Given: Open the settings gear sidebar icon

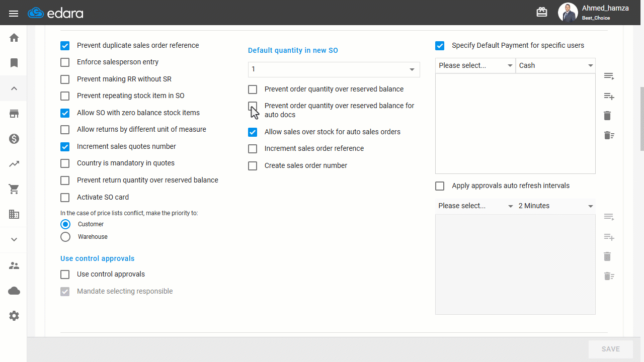Looking at the screenshot, I should [x=14, y=316].
